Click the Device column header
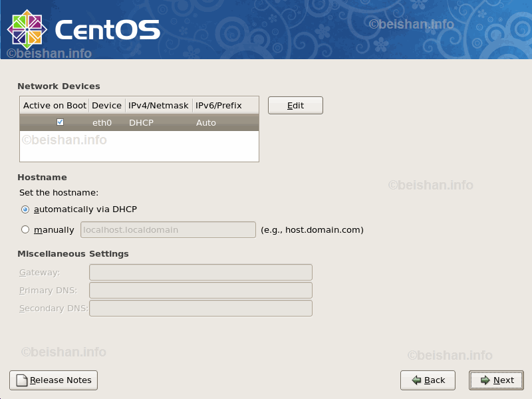The image size is (532, 399). coord(106,106)
